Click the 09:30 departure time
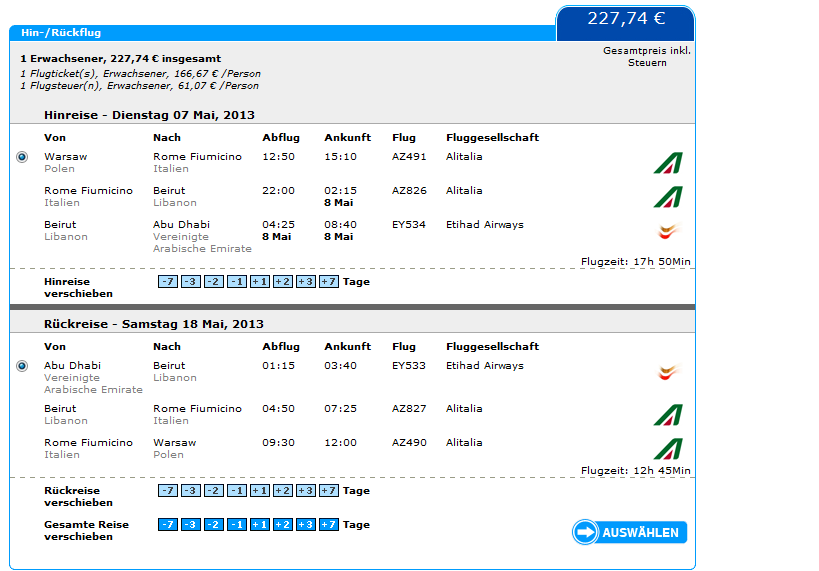 [x=278, y=442]
